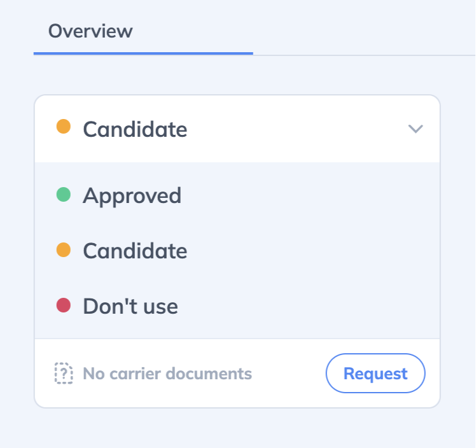Click the blank row area right of Approved
The image size is (476, 448).
(310, 195)
